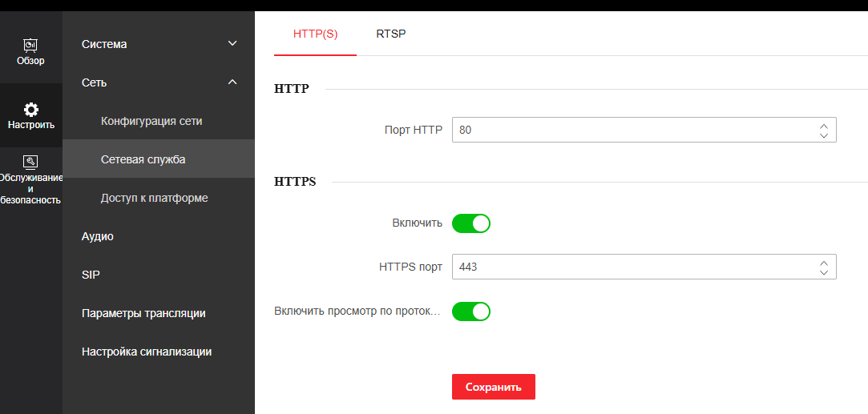Screen dimensions: 868x414
Task: Go to Параметры трансляции menu item
Action: 143,313
